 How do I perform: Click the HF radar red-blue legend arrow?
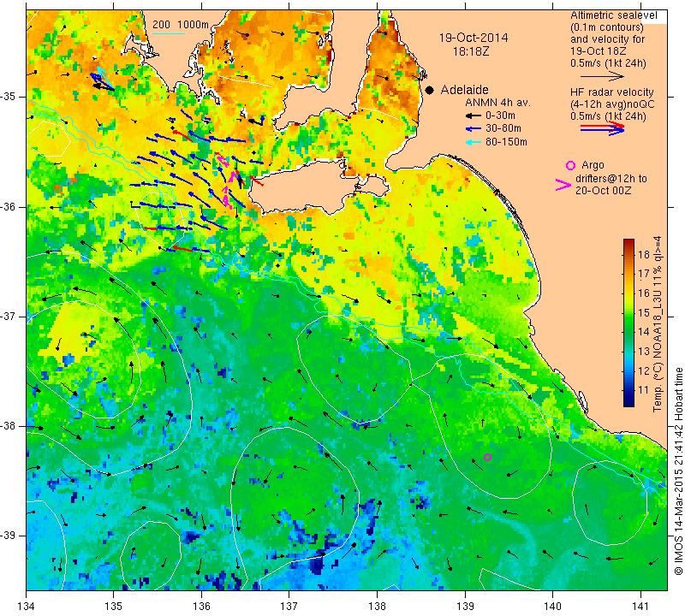pos(602,128)
